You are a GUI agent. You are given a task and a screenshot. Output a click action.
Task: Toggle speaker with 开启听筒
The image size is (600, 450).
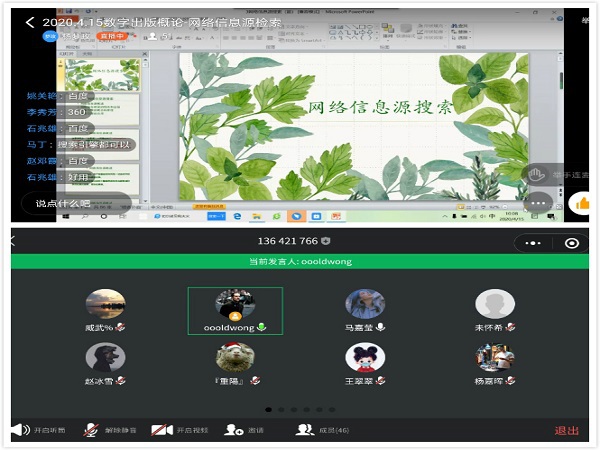20,430
